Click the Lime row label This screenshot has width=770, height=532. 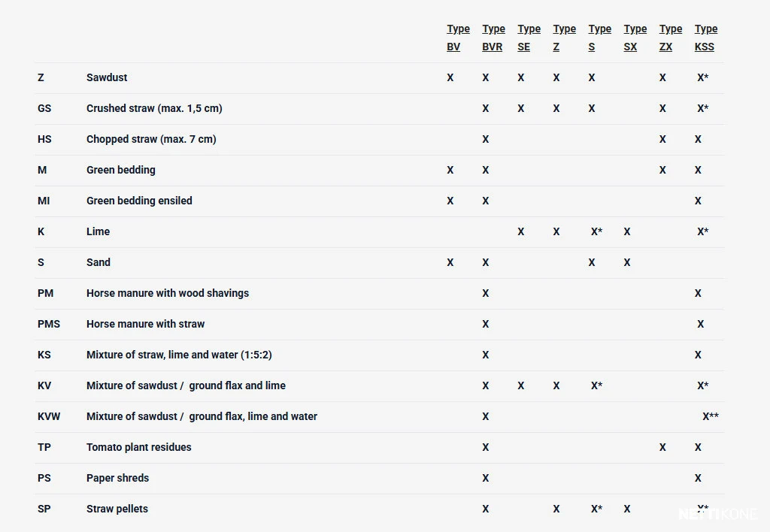point(99,231)
